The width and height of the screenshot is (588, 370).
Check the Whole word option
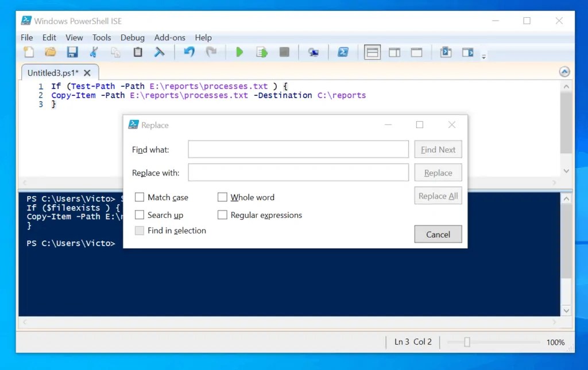[223, 197]
